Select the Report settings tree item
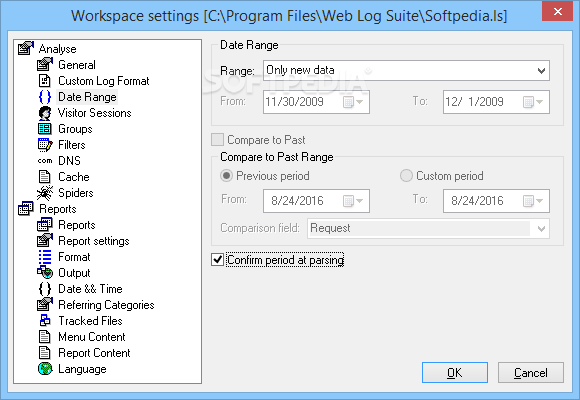The image size is (580, 400). [x=94, y=241]
